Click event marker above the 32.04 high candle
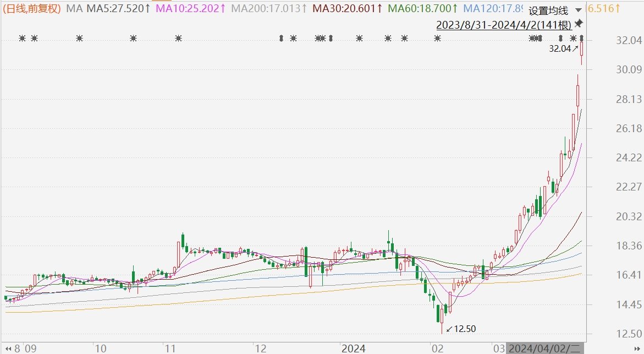Viewport: 644px width, 354px height. pos(581,38)
